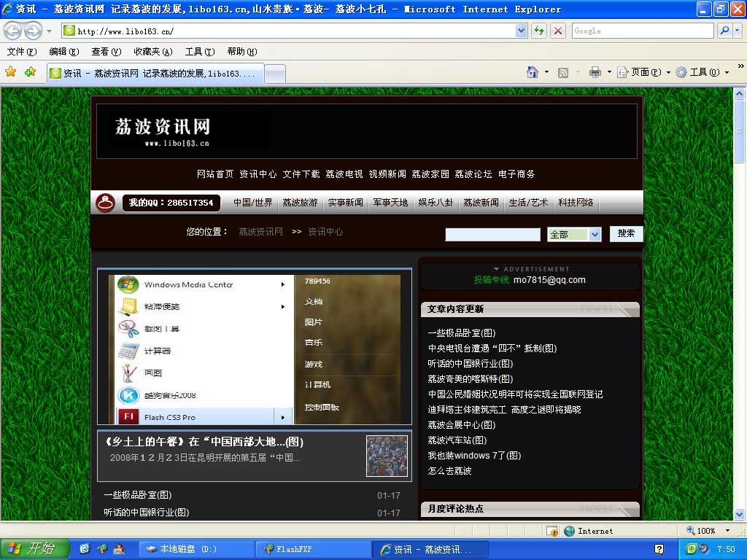Switch to 本地磁盘 (D:) taskbar window

point(196,549)
